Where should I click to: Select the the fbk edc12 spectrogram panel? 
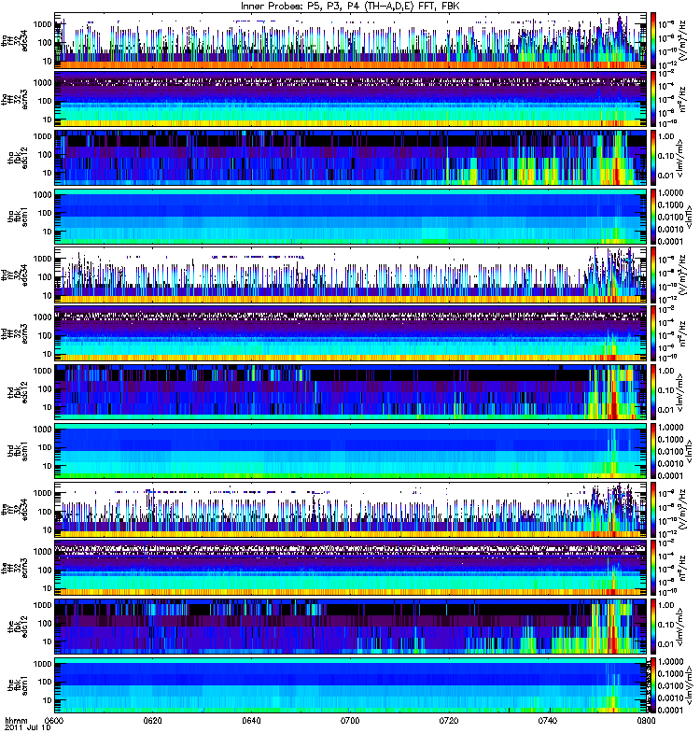point(351,627)
